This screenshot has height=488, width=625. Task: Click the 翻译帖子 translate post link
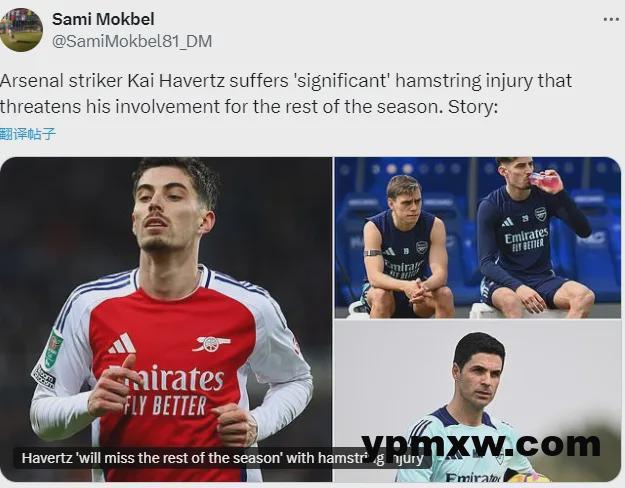27,134
